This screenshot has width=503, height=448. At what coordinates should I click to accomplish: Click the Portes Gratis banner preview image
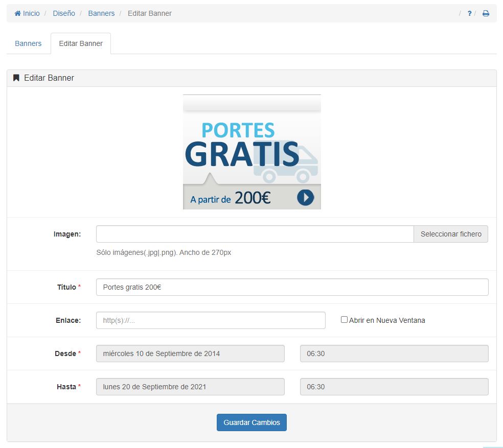(x=252, y=152)
